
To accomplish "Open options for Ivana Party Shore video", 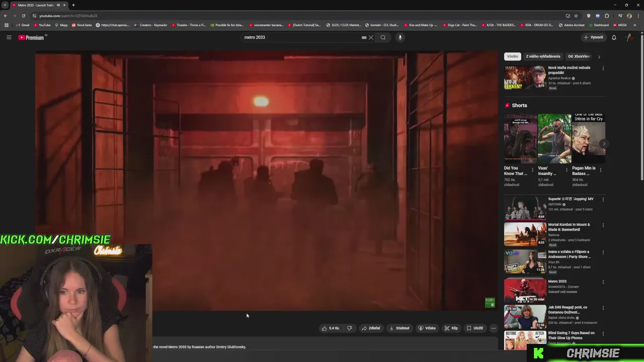I will [603, 252].
